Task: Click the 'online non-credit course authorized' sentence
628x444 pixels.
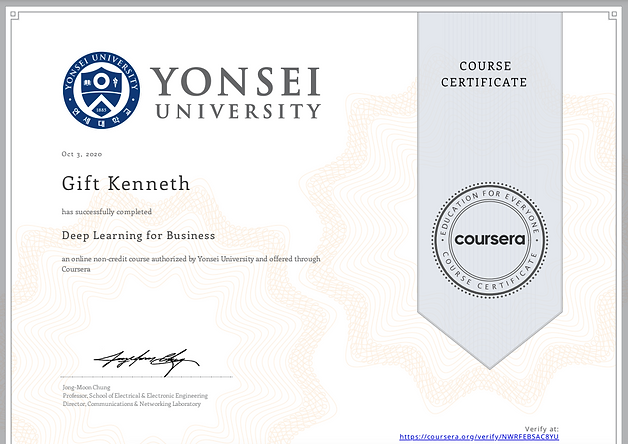Action: pos(191,264)
